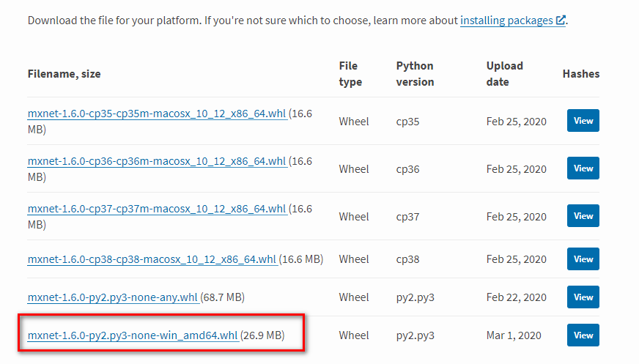
Task: Click the Mar 1, 2020 upload date
Action: [514, 335]
